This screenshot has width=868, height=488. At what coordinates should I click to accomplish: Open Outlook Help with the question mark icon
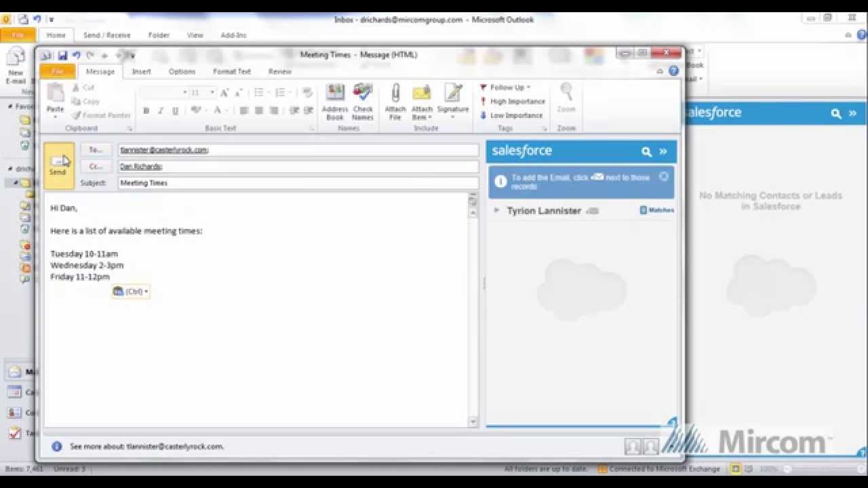tap(673, 70)
